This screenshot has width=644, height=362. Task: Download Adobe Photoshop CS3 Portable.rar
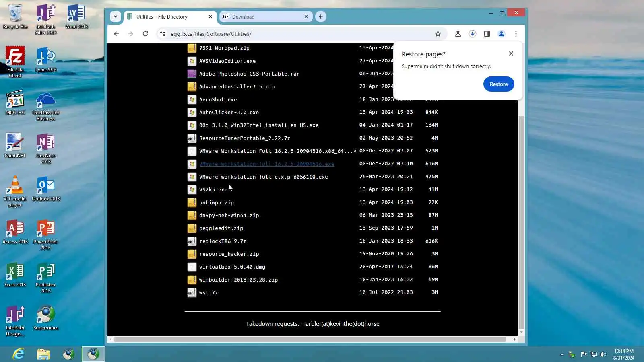click(x=249, y=74)
